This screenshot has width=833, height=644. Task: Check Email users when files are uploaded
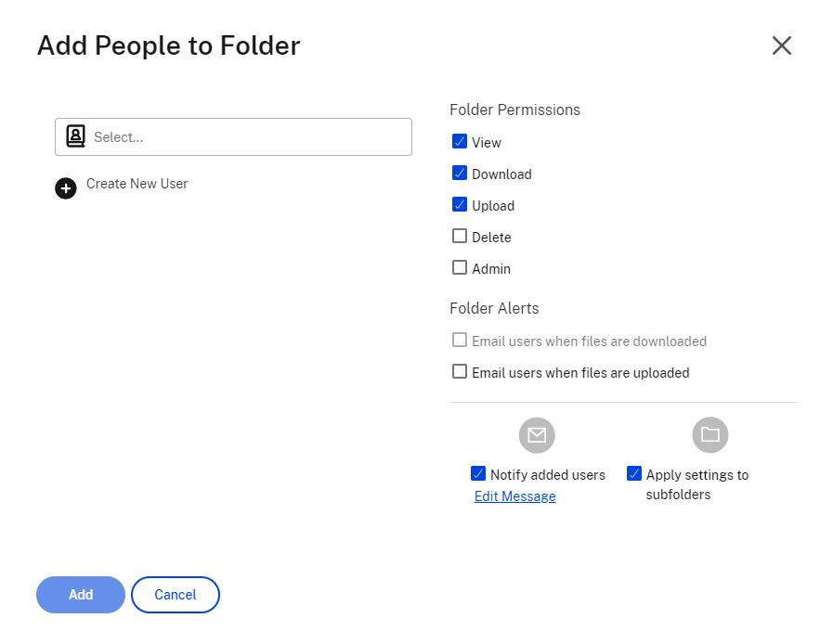pyautogui.click(x=460, y=371)
